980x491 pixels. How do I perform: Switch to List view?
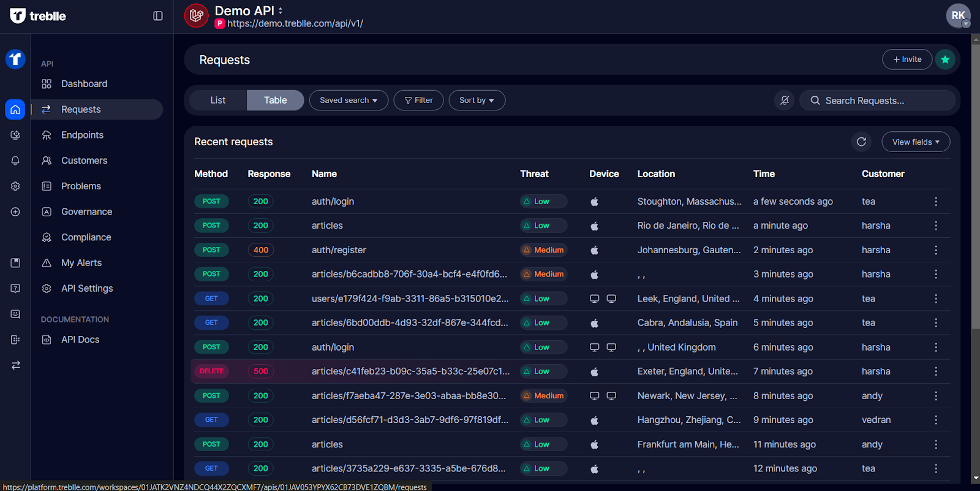218,101
